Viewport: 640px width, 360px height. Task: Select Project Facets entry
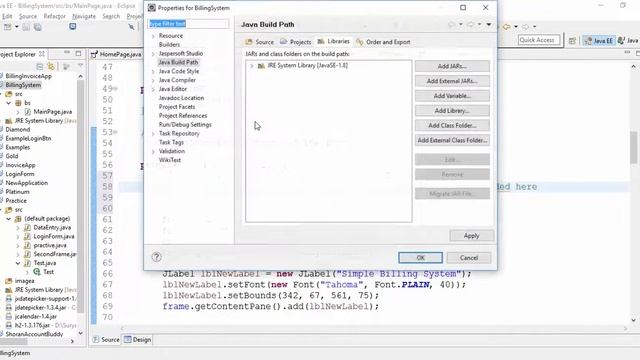[177, 107]
